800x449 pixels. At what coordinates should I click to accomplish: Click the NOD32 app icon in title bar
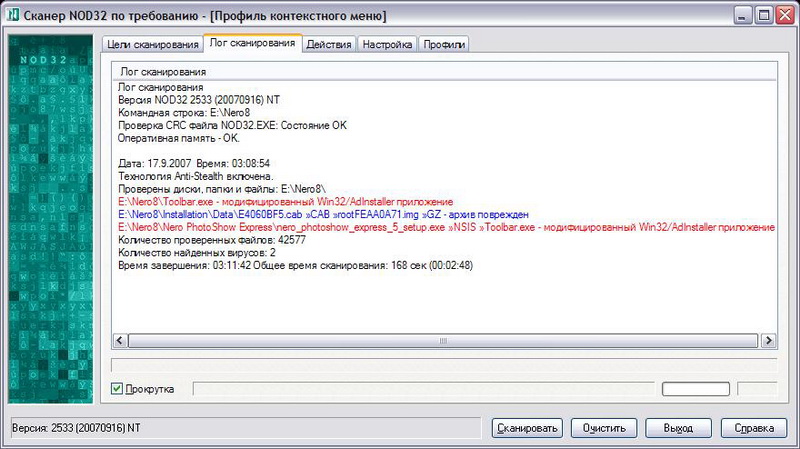(x=13, y=15)
